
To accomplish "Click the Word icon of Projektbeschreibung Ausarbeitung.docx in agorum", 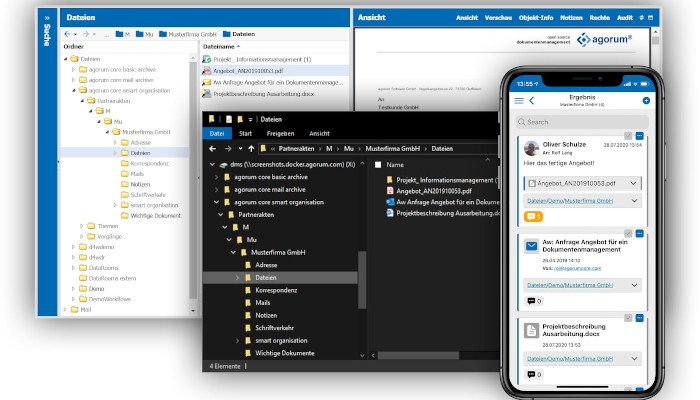I will (207, 94).
